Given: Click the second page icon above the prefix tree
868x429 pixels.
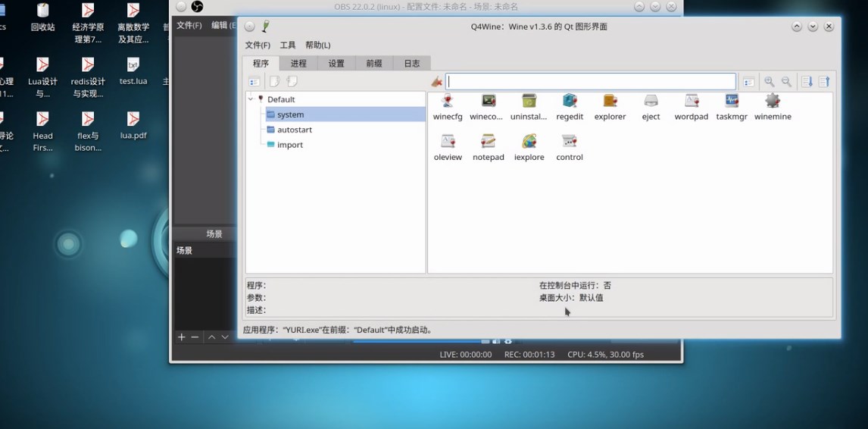Looking at the screenshot, I should pos(292,82).
